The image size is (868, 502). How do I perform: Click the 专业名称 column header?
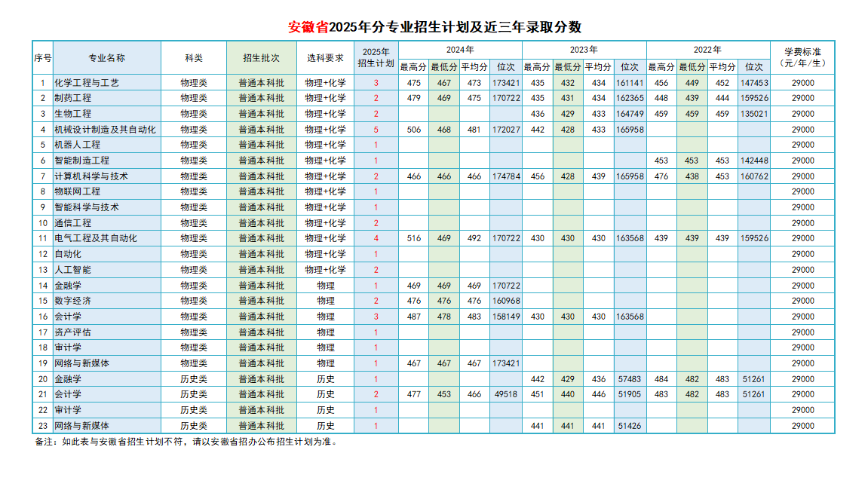click(x=106, y=58)
